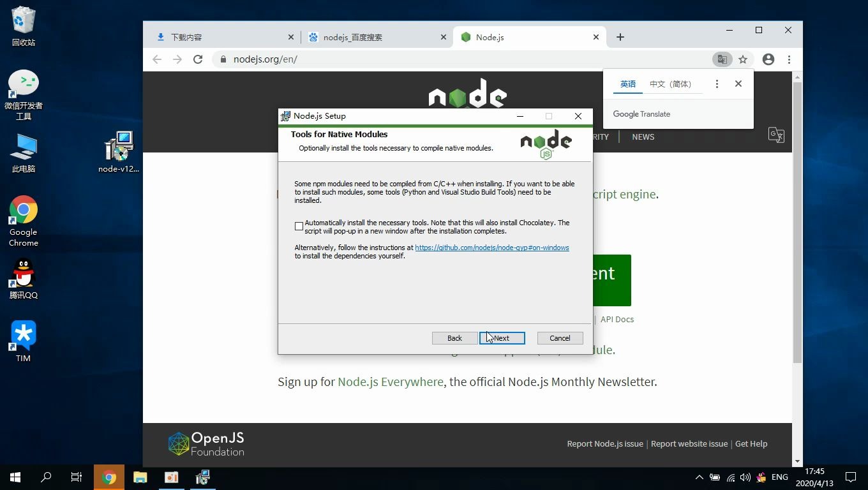Open Node.js Everywhere newsletter link
This screenshot has width=868, height=490.
point(391,382)
